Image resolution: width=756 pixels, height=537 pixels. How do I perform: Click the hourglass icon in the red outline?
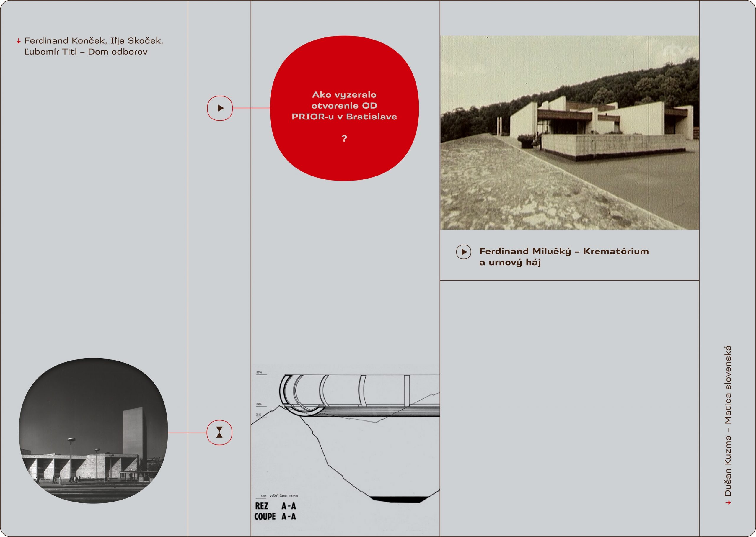(x=219, y=432)
